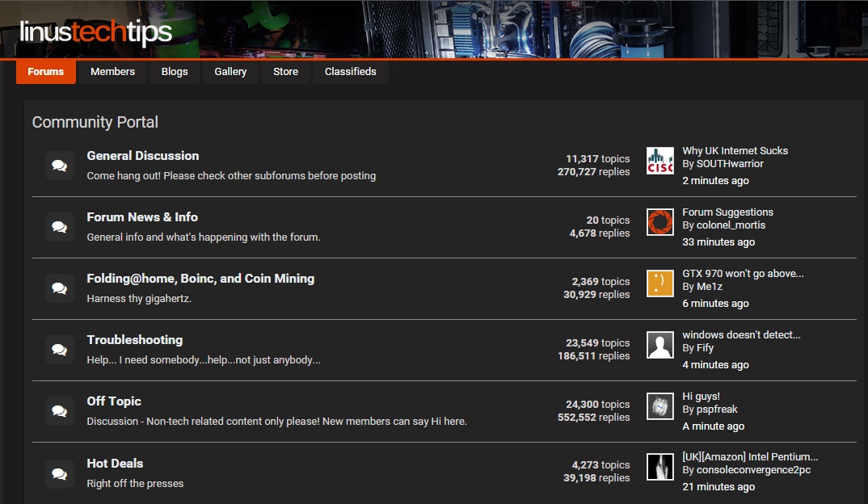868x504 pixels.
Task: Click Fify's default silhouette avatar
Action: 660,345
